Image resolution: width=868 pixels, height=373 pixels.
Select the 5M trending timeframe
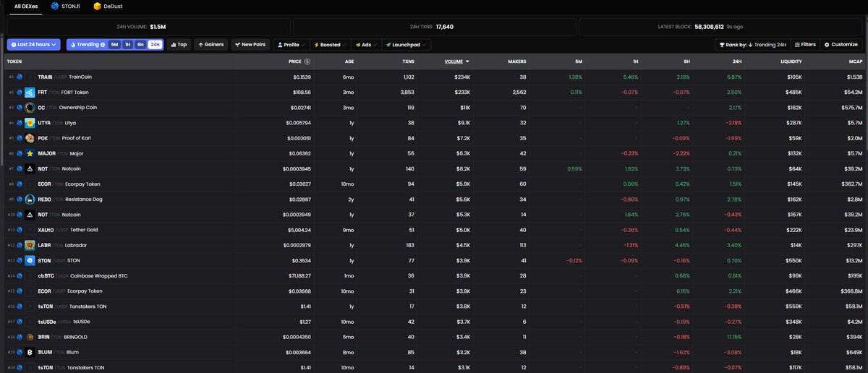114,45
